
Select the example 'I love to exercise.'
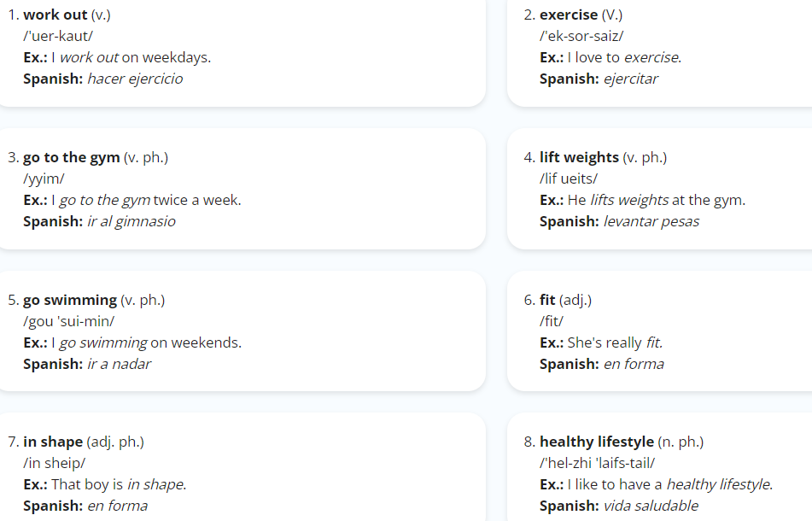tap(624, 58)
